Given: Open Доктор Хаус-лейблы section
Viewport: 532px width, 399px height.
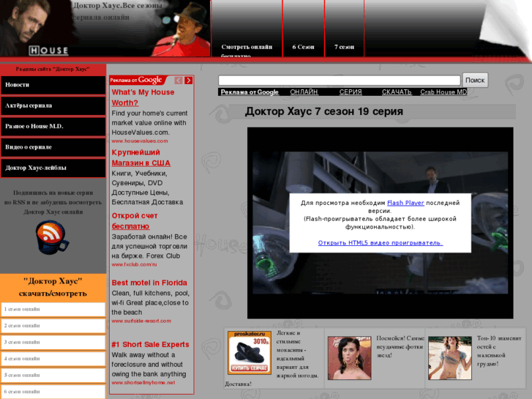Looking at the screenshot, I should click(53, 168).
